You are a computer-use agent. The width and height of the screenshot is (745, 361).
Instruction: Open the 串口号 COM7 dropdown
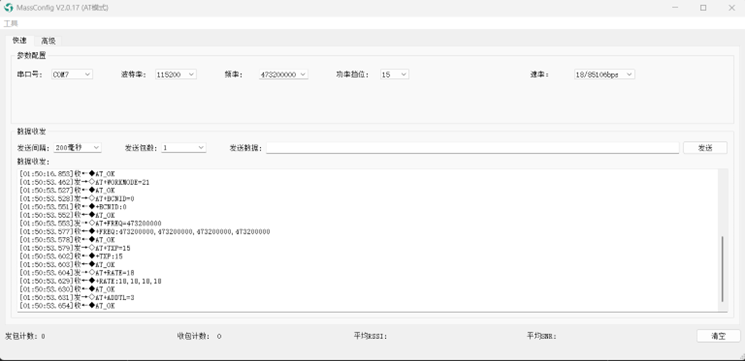72,75
